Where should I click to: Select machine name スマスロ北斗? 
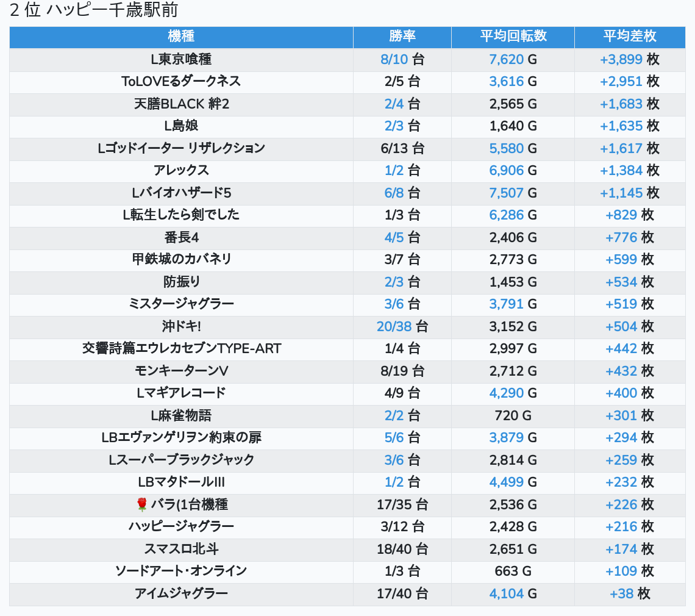click(x=181, y=549)
